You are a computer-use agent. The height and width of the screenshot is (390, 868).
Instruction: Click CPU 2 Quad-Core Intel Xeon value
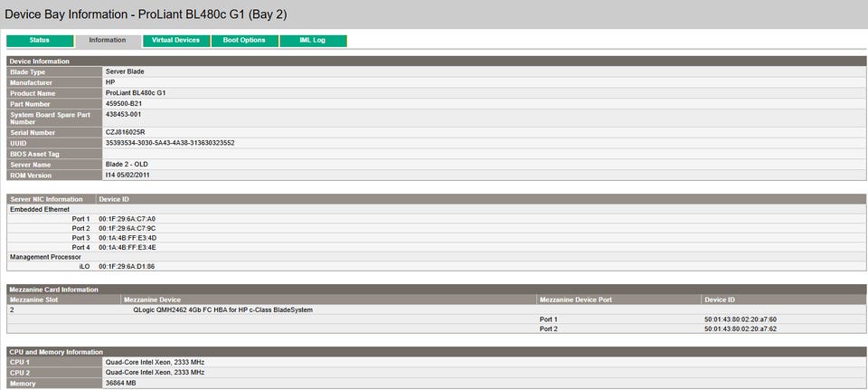[155, 372]
